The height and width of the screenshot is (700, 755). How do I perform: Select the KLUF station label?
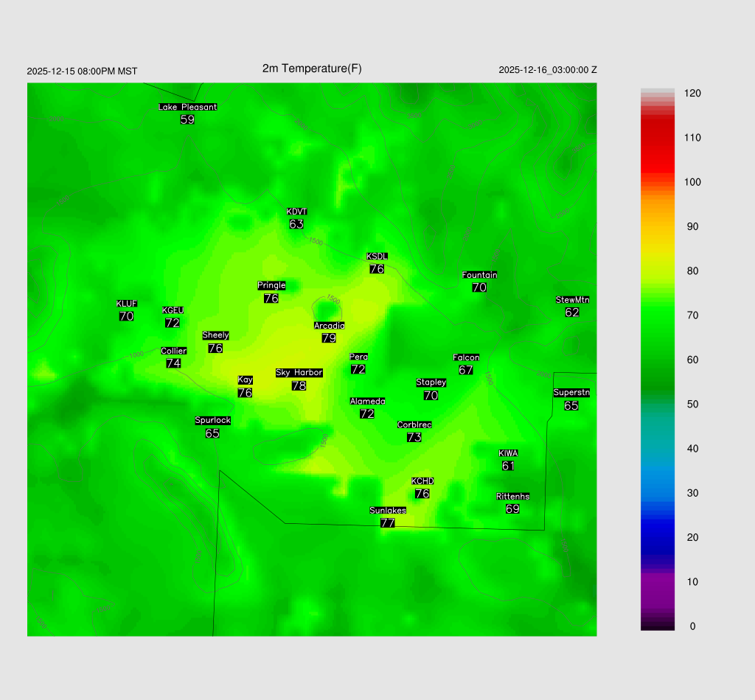(126, 304)
